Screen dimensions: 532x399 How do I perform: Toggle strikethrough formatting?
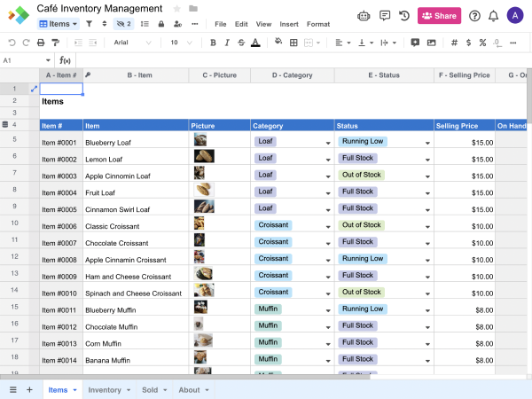click(x=241, y=43)
